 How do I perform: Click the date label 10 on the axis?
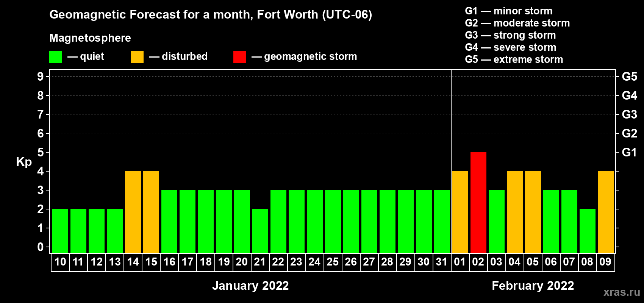click(60, 262)
